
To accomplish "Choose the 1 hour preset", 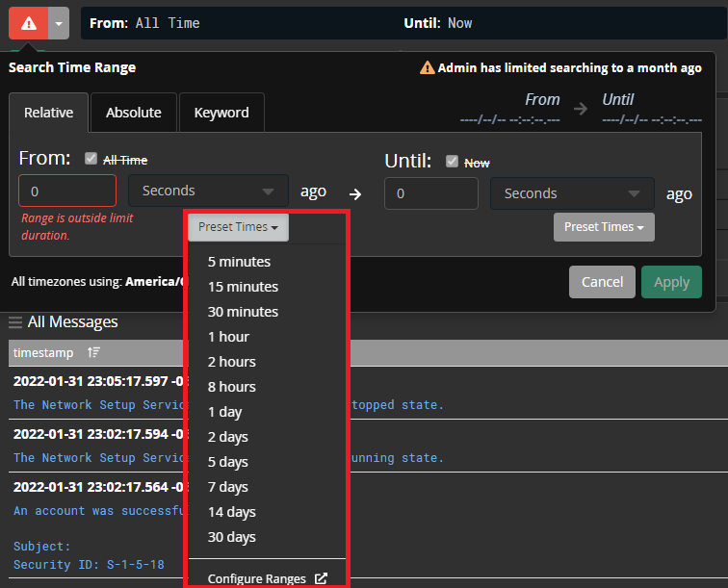I will (x=228, y=337).
